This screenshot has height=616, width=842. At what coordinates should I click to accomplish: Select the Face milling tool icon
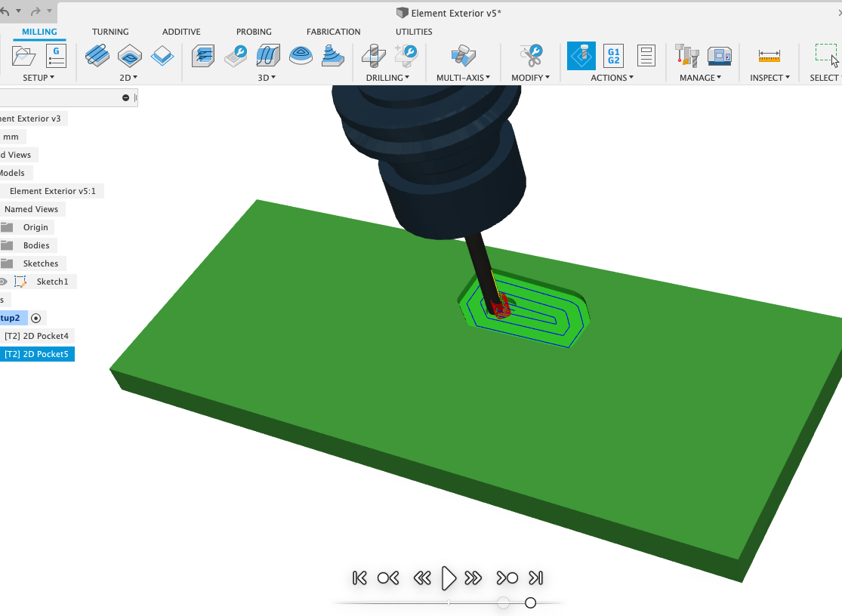(x=162, y=56)
